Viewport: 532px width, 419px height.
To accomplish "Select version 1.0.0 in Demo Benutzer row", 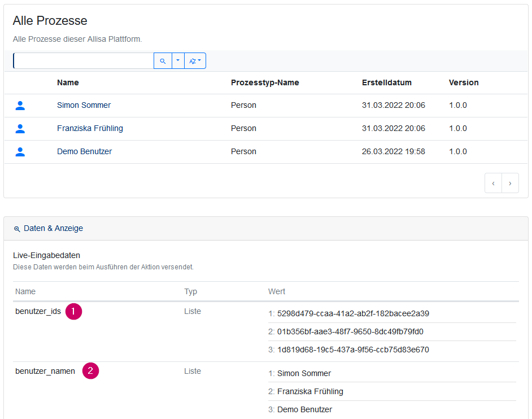I will [x=458, y=151].
